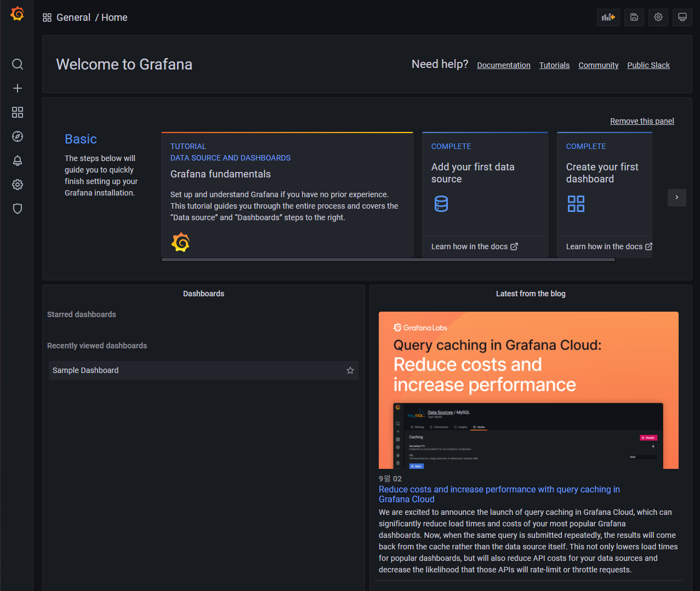Viewport: 700px width, 591px height.
Task: Click the breadcrumb dashboard grid icon
Action: pos(47,18)
